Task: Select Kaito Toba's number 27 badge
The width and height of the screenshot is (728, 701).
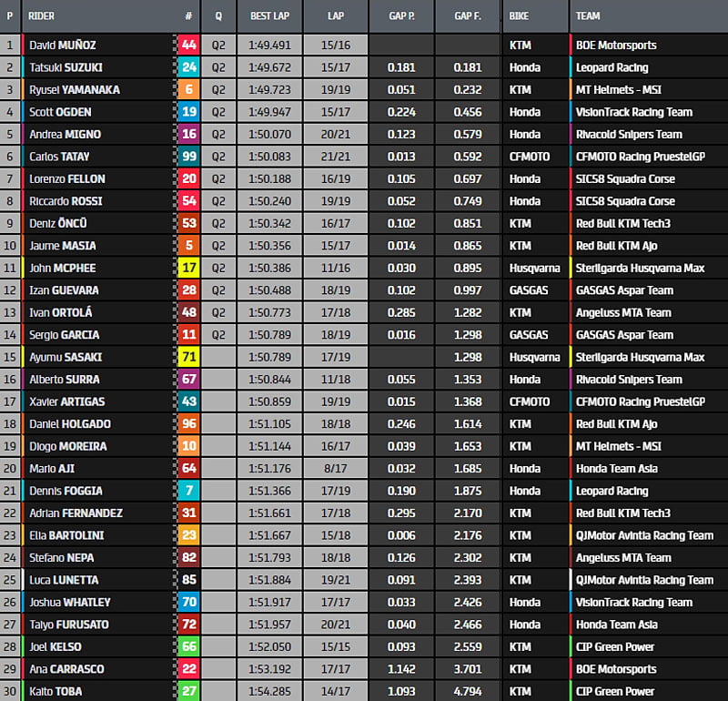Action: (x=188, y=691)
